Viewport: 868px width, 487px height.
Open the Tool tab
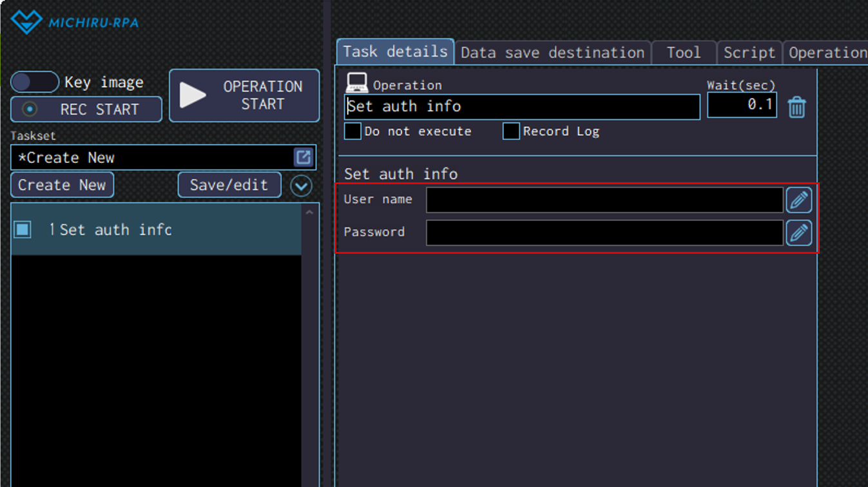pyautogui.click(x=683, y=53)
